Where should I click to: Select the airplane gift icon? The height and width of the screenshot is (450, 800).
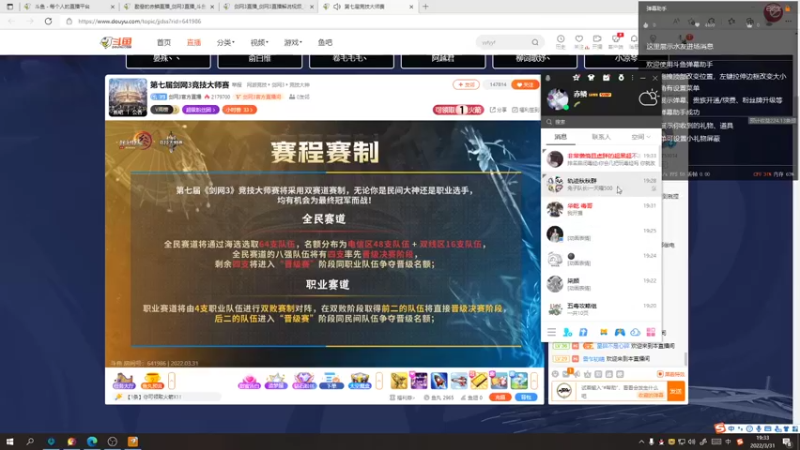point(459,381)
